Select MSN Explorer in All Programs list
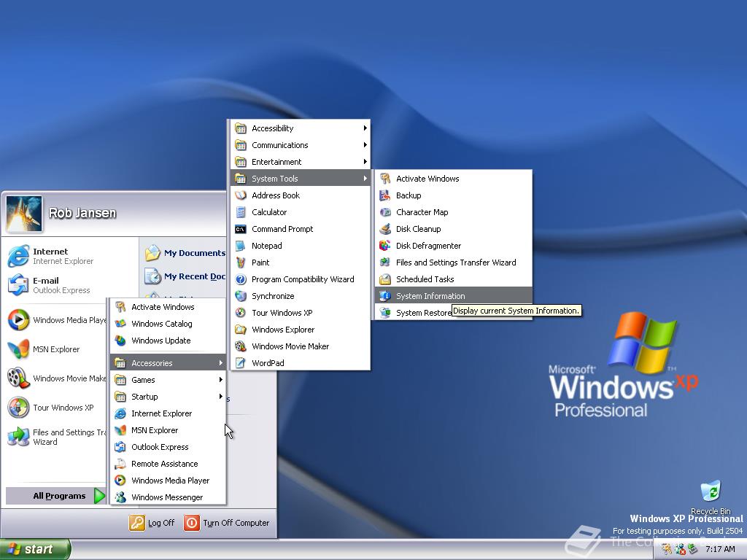 pos(168,430)
